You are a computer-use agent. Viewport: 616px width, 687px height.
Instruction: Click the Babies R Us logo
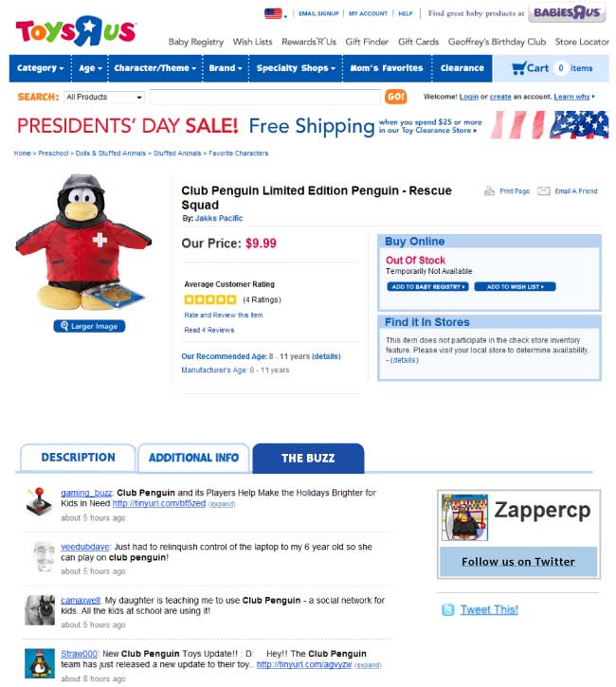567,12
